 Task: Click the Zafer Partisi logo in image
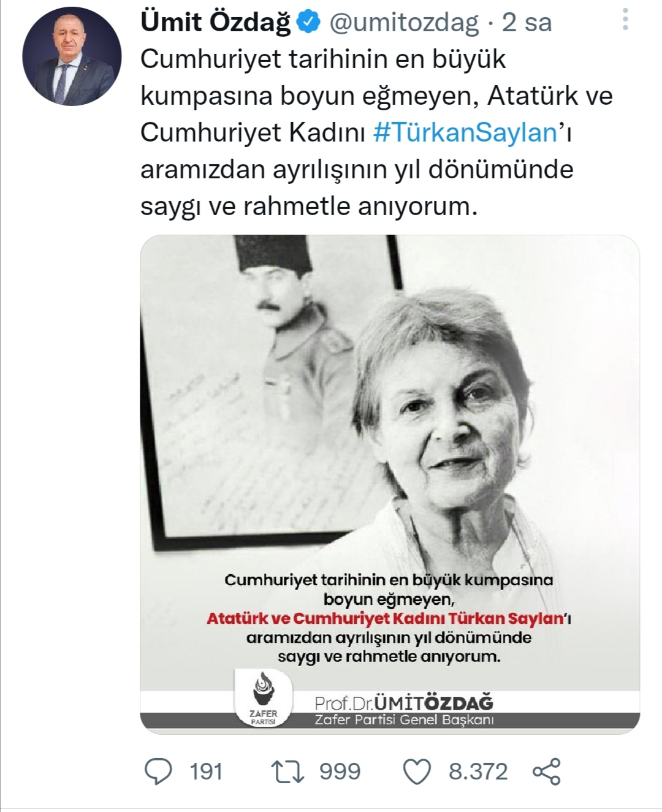pos(264,697)
